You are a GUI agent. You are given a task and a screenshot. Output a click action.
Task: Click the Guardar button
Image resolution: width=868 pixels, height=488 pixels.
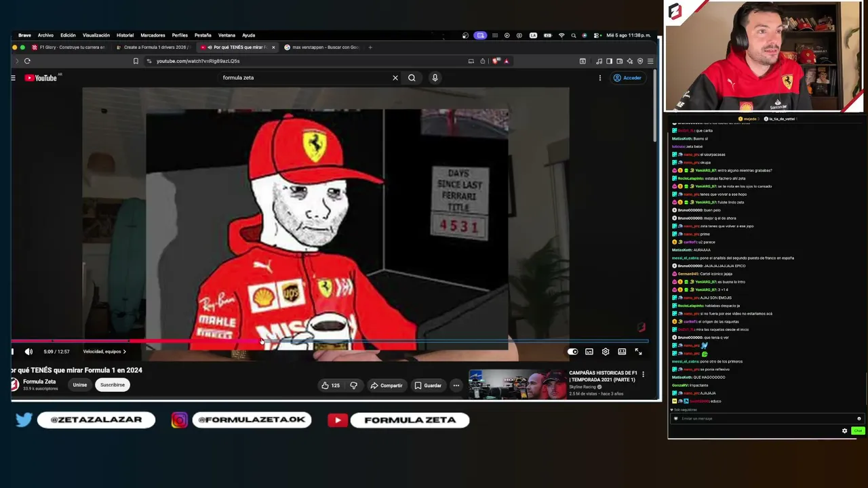(x=428, y=386)
